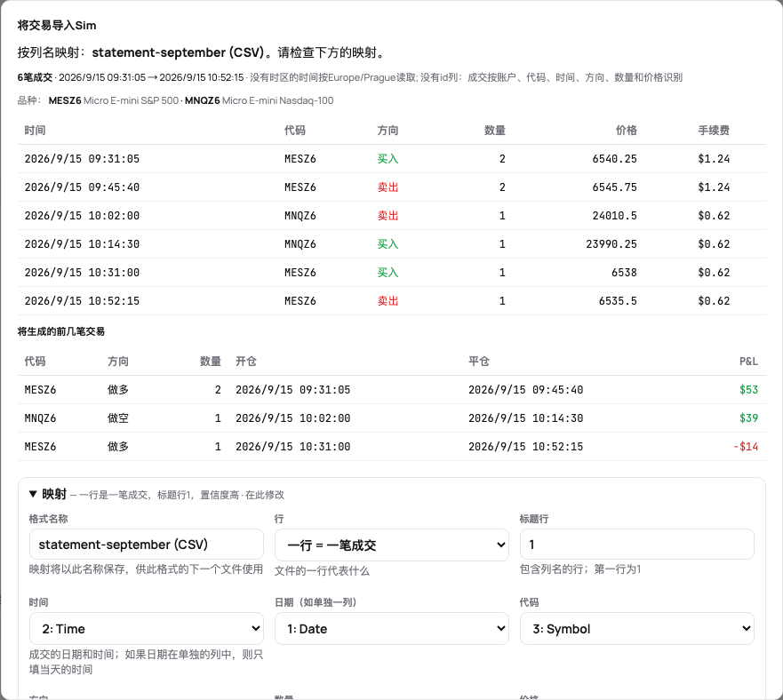Click the price 6545.75
This screenshot has height=700, width=783.
(x=614, y=187)
